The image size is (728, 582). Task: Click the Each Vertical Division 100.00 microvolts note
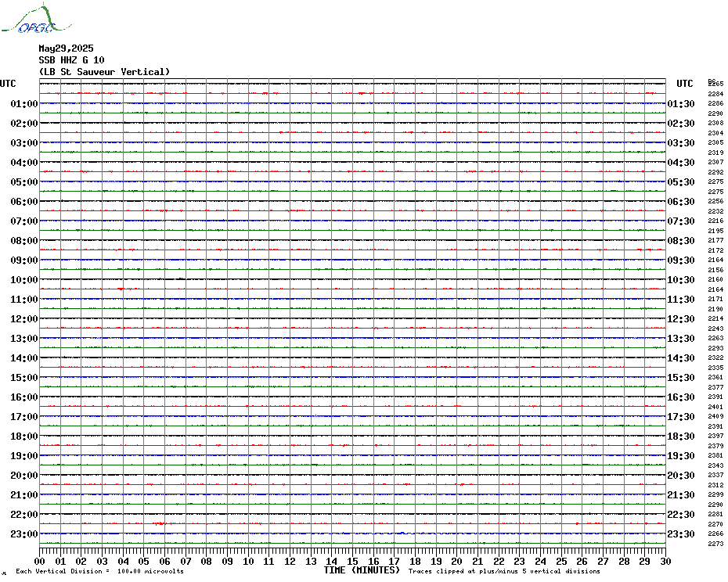pyautogui.click(x=100, y=571)
